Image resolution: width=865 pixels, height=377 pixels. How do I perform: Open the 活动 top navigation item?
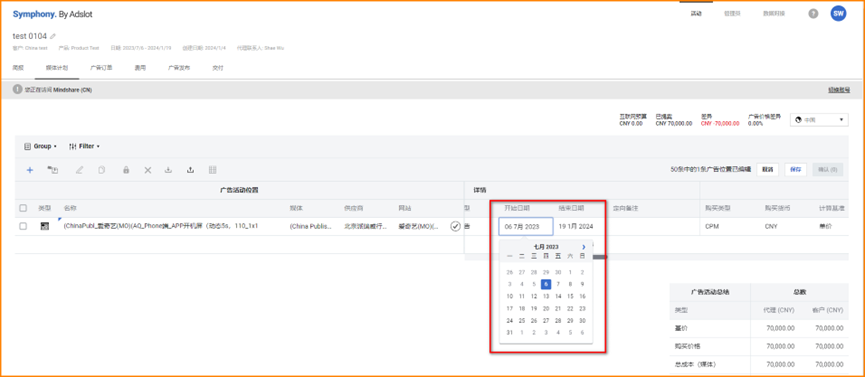click(696, 14)
